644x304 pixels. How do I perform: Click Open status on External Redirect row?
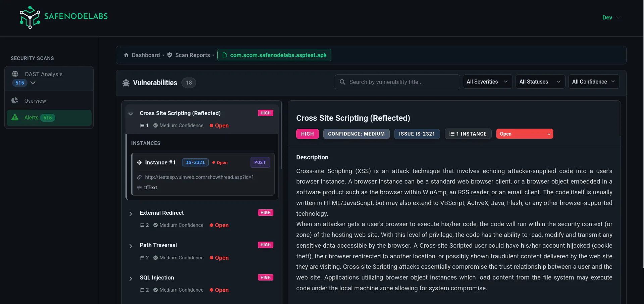pyautogui.click(x=219, y=225)
